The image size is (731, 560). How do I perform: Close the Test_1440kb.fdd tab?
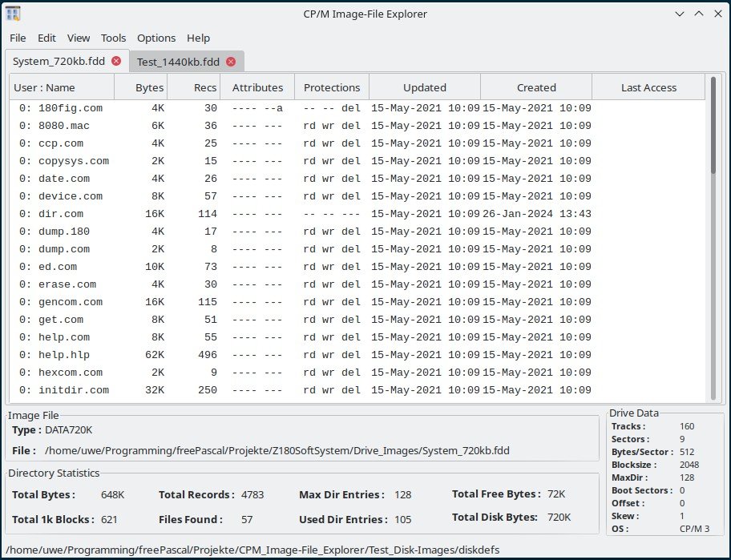tap(231, 62)
